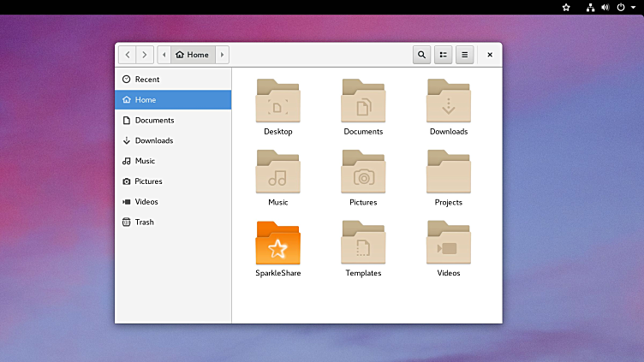Select Trash in the sidebar

pyautogui.click(x=144, y=223)
